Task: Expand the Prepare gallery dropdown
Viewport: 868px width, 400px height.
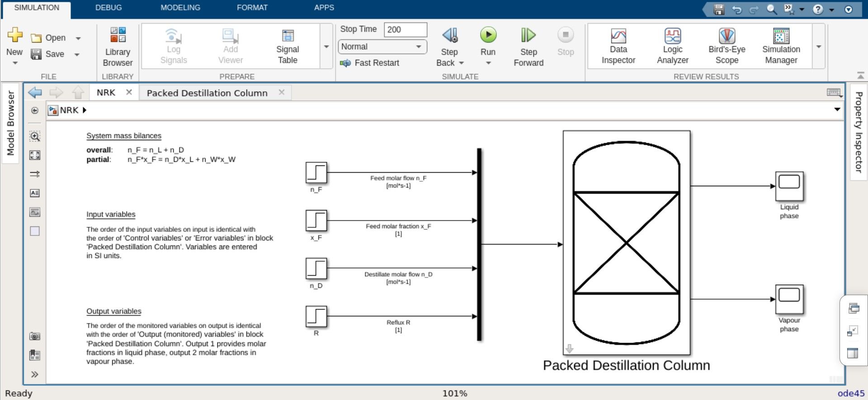Action: click(326, 47)
